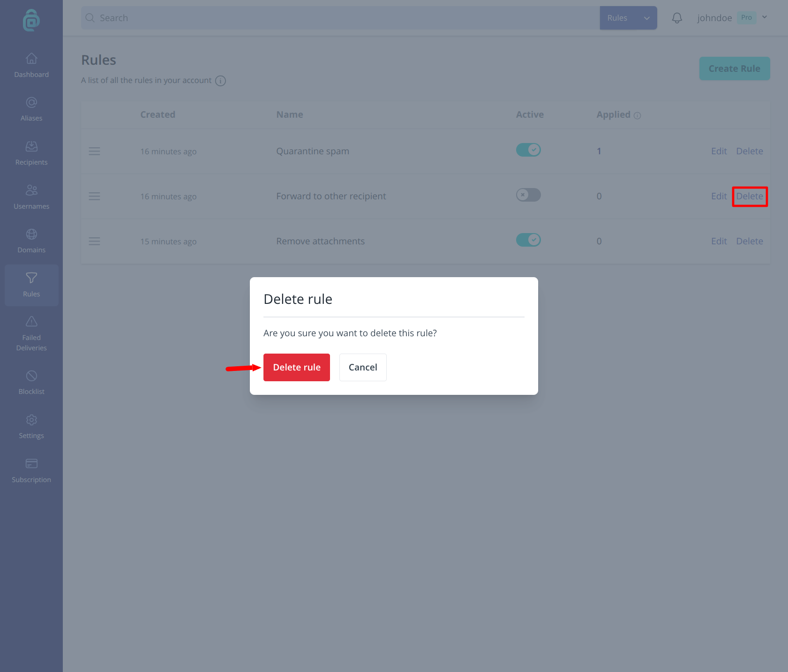788x672 pixels.
Task: Confirm with the red Delete rule button
Action: point(297,367)
